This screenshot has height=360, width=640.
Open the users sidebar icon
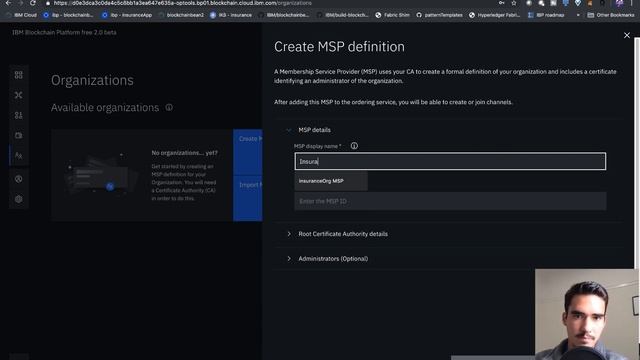coord(18,179)
